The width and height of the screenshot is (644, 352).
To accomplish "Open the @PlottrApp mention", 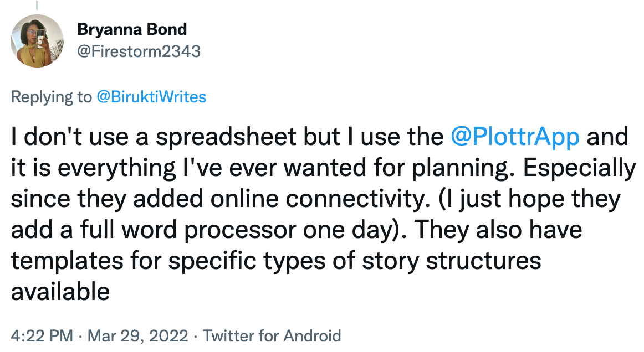I will click(x=515, y=137).
